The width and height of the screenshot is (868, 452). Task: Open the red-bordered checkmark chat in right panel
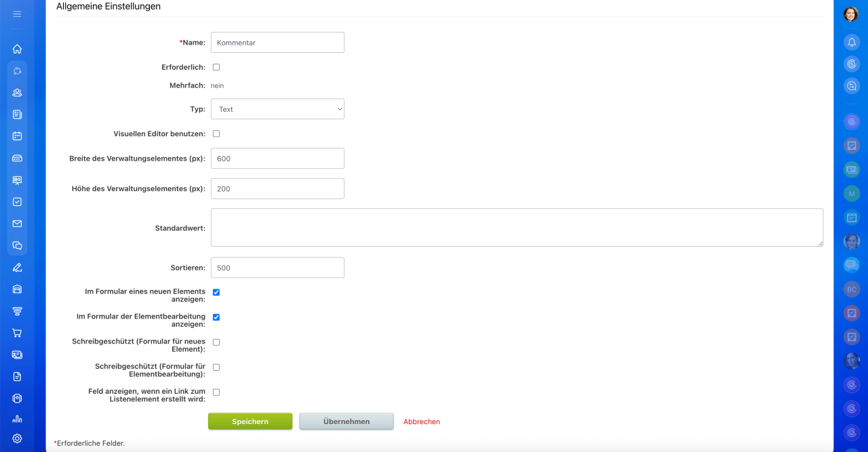[852, 313]
